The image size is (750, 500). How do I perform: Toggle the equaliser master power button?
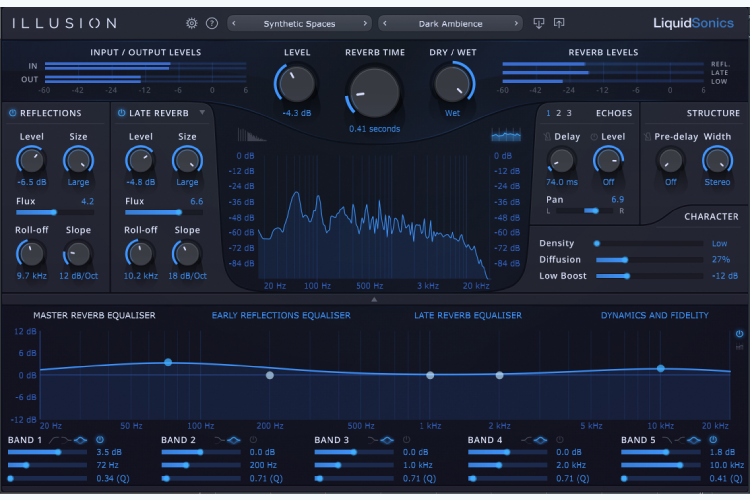coord(739,334)
